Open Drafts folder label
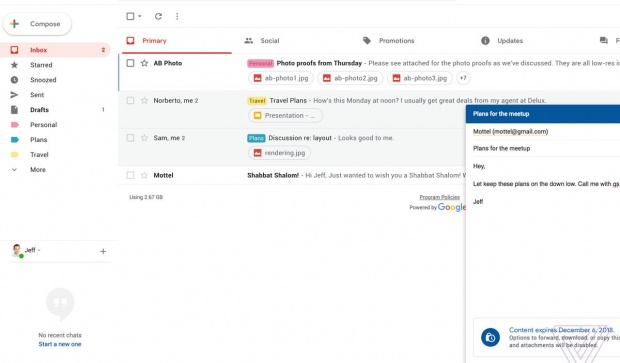 tap(40, 110)
